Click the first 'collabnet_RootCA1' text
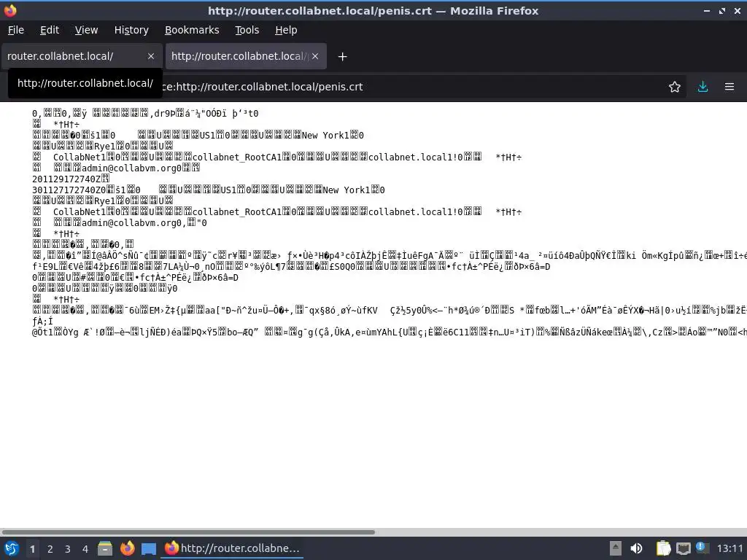This screenshot has height=560, width=747. click(237, 157)
